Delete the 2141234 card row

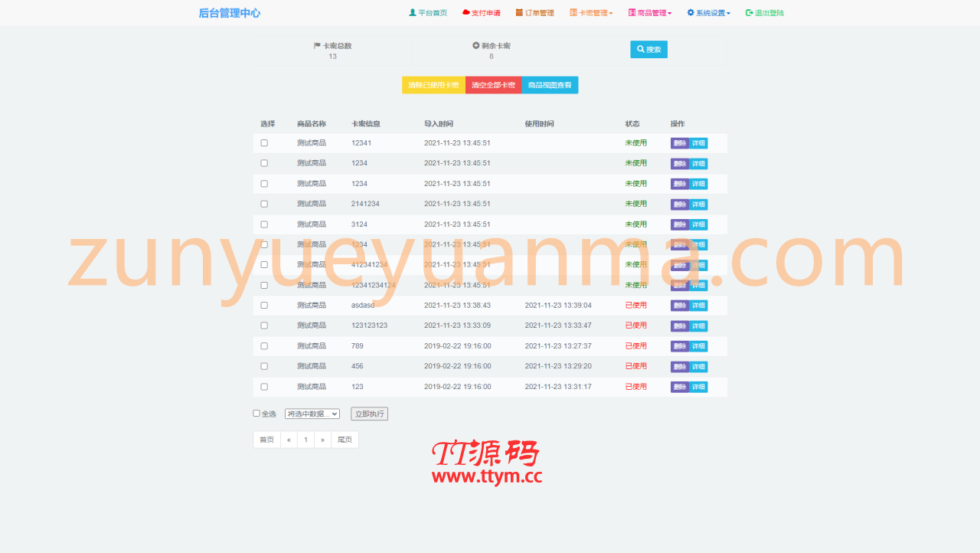tap(680, 205)
